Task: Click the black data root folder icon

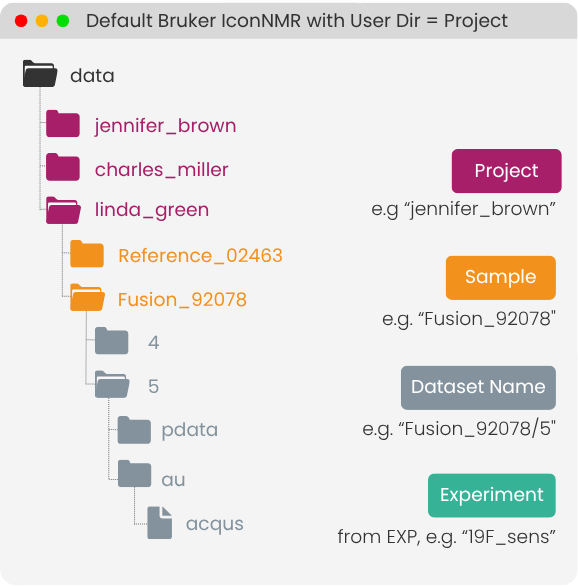Action: click(40, 74)
